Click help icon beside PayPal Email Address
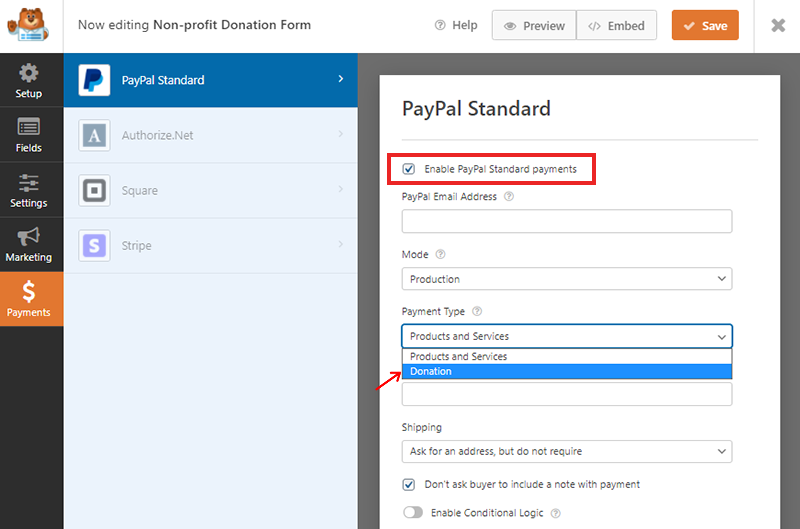800x529 pixels. (x=509, y=196)
